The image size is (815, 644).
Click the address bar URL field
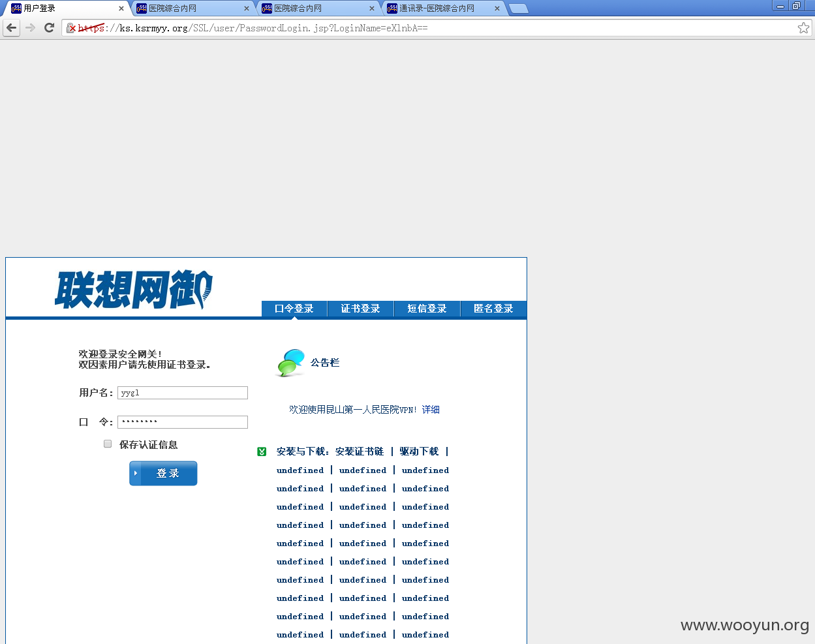click(437, 28)
